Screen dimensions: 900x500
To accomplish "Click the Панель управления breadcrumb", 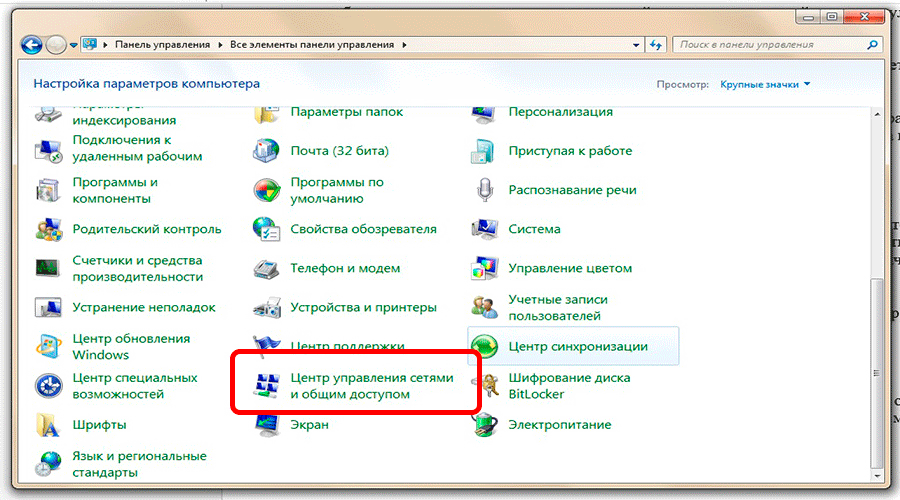I will (x=162, y=45).
